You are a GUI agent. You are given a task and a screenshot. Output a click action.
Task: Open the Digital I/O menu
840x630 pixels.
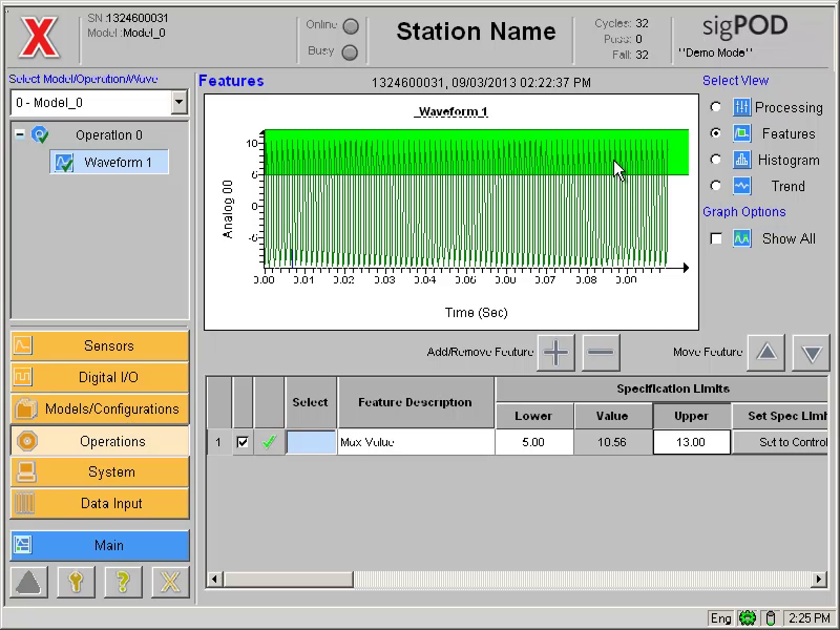click(x=100, y=377)
